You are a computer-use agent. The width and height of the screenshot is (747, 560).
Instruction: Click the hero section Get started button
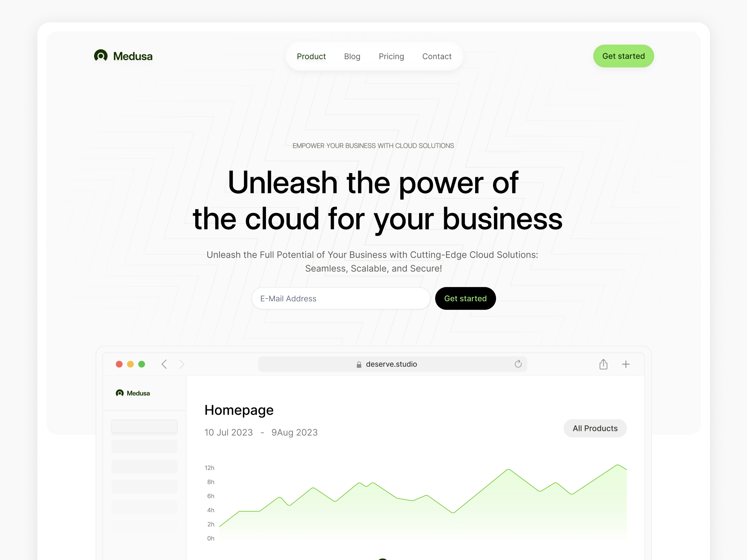tap(465, 298)
